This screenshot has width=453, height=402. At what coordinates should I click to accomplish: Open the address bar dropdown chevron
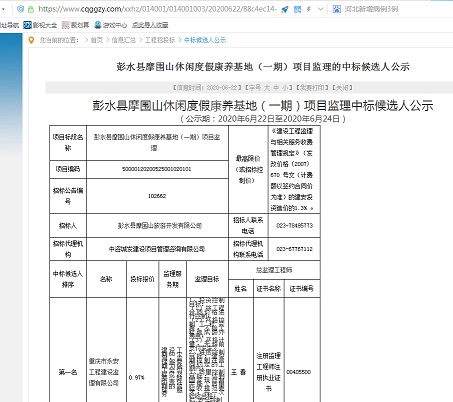[x=320, y=9]
